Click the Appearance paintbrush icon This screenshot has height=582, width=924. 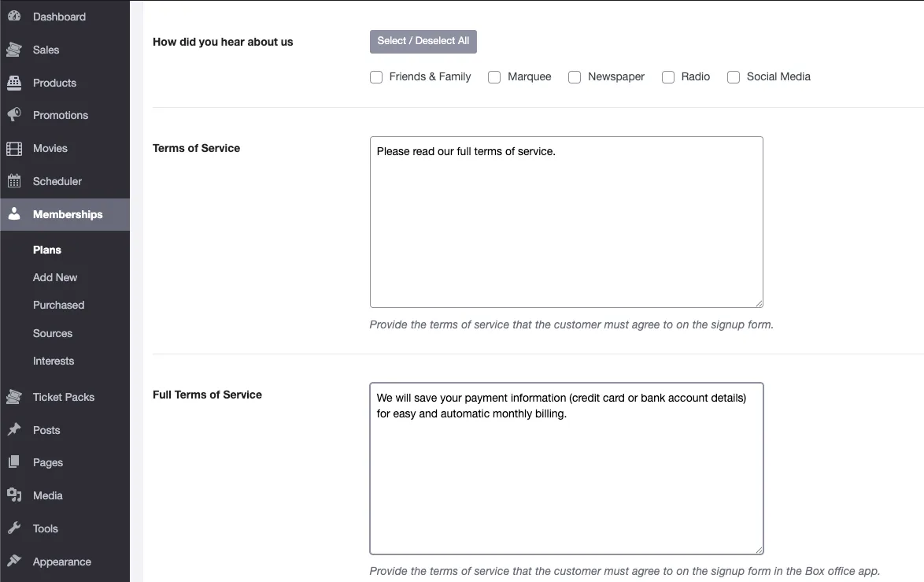(x=14, y=562)
